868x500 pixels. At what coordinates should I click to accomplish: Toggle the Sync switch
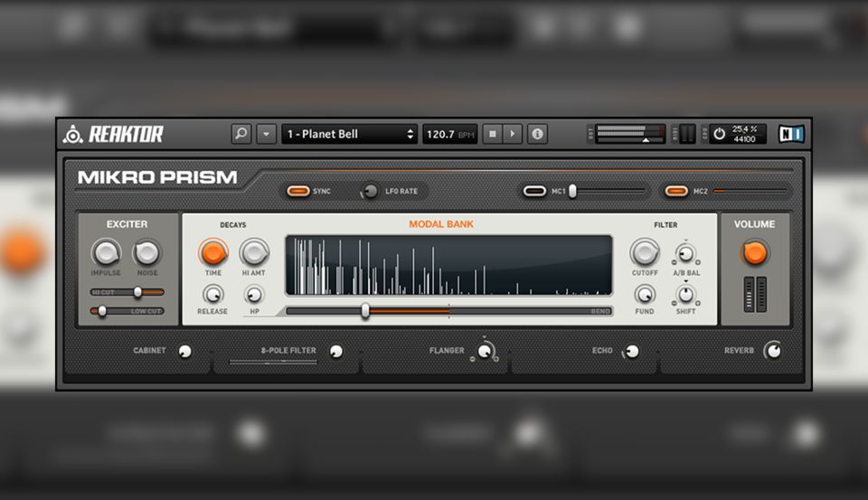coord(298,191)
